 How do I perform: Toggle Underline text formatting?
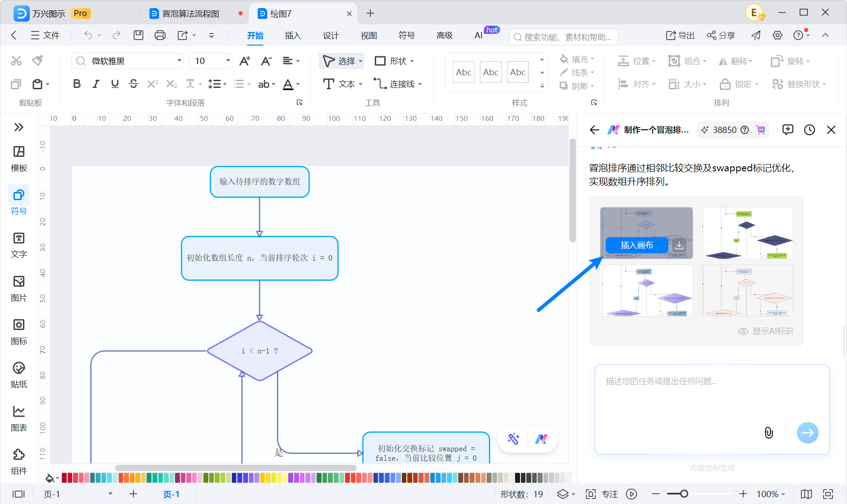point(115,84)
